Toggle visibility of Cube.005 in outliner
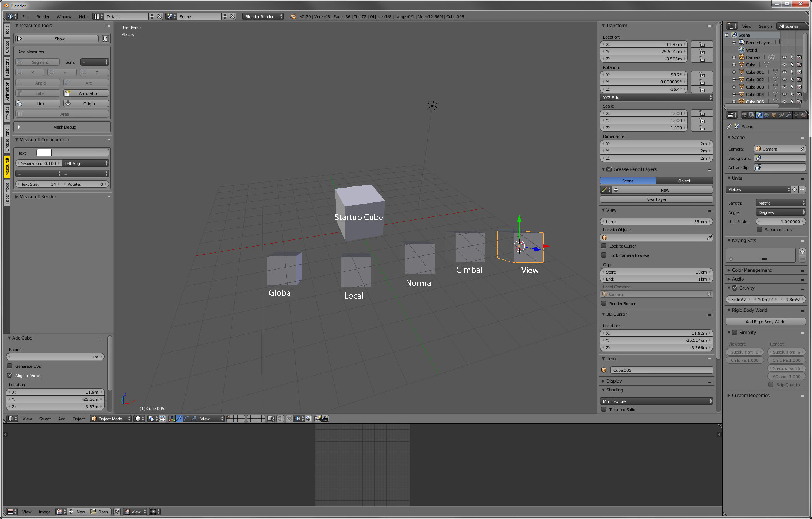 point(783,103)
